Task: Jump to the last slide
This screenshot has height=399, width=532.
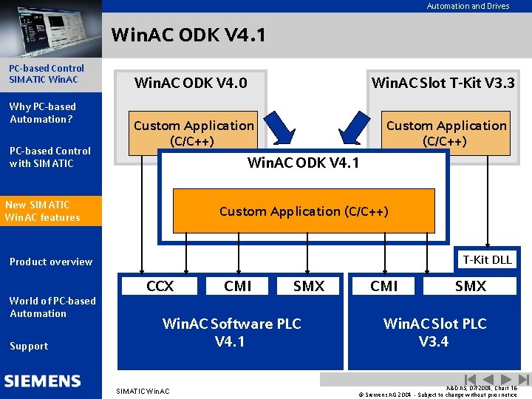Action: [x=524, y=379]
